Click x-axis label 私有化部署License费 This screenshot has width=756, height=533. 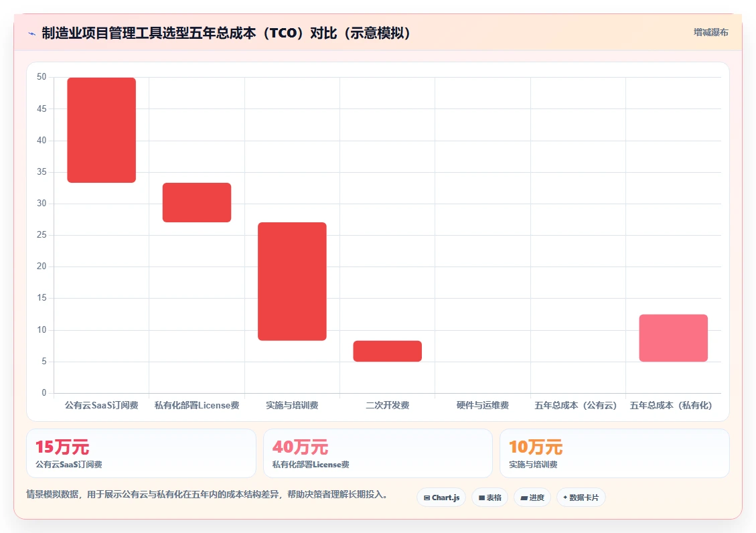coord(197,405)
